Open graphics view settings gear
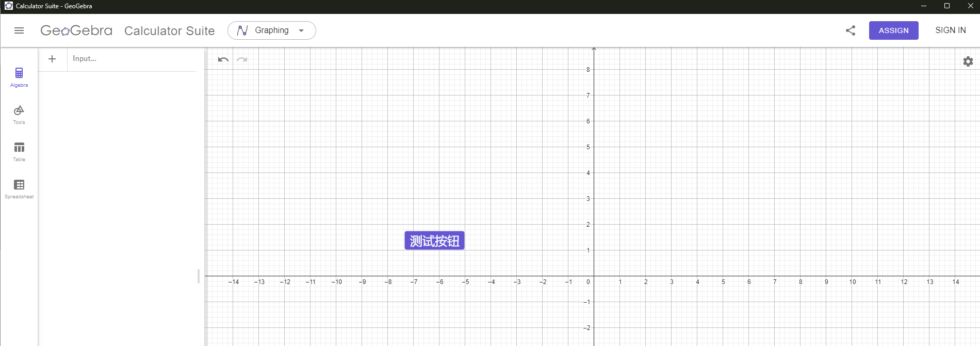The width and height of the screenshot is (980, 346). [968, 61]
